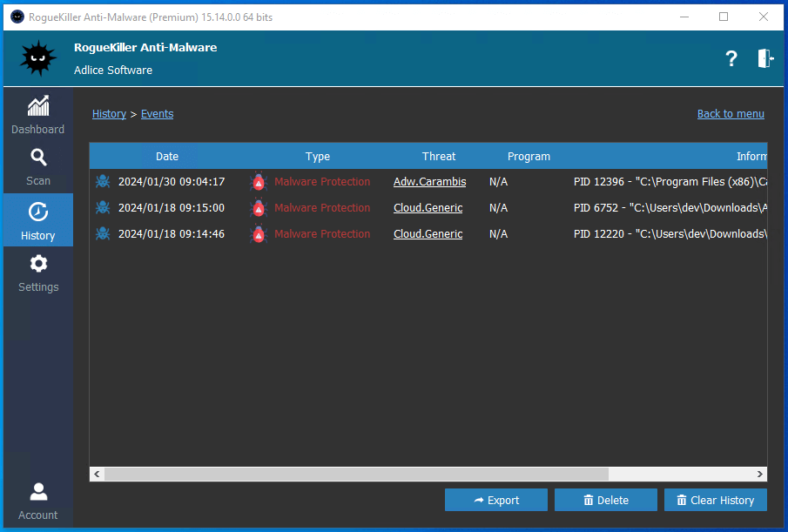Open the Adw.Carambis threat link
788x532 pixels.
[x=429, y=182]
